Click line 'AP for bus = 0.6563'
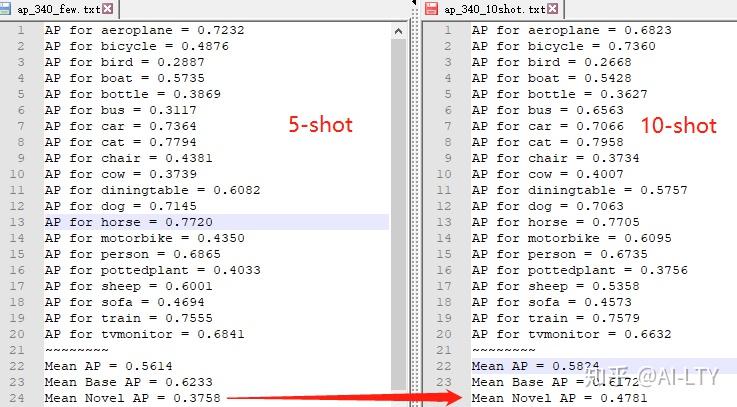Screen dimensions: 737x407 [548, 110]
